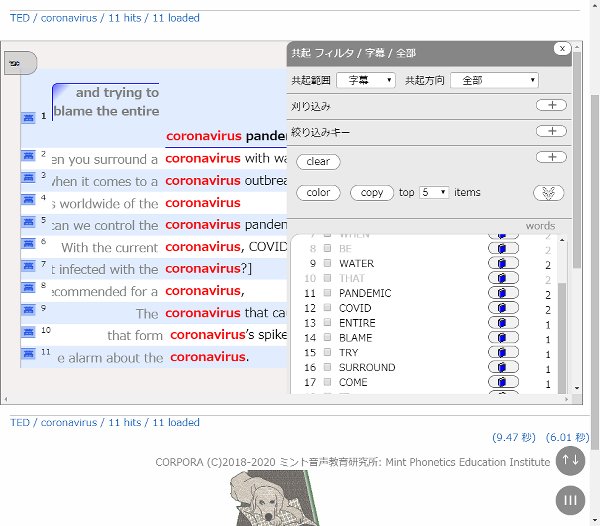The height and width of the screenshot is (526, 600).
Task: Tick the ENTIRE word checkbox
Action: [x=327, y=323]
